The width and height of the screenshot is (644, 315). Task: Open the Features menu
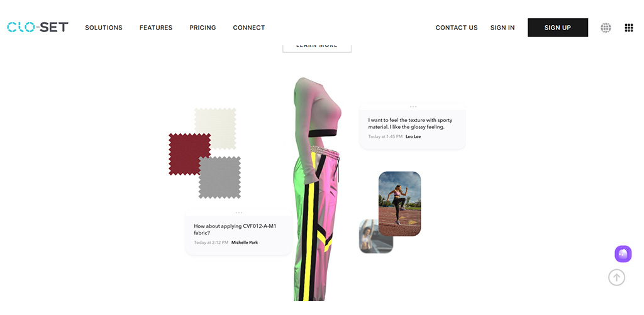156,28
